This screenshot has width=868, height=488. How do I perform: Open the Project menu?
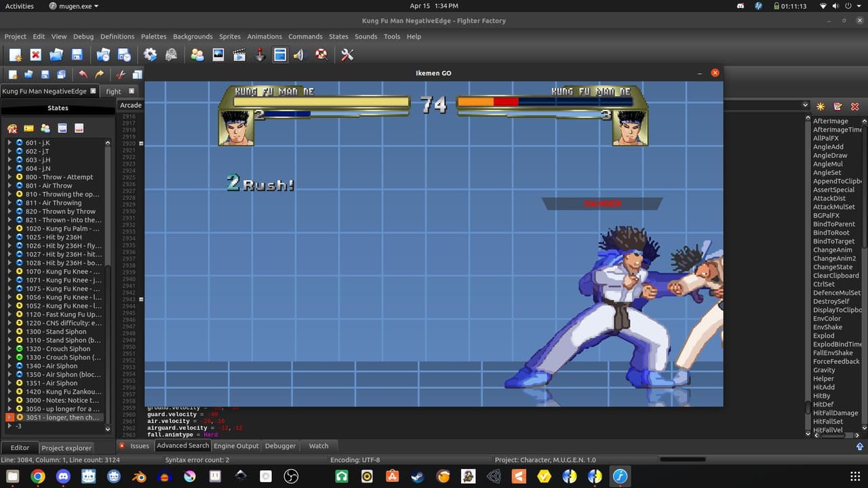click(15, 37)
